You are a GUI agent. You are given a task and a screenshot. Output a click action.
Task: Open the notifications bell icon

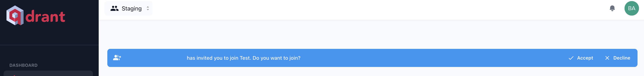tap(612, 9)
